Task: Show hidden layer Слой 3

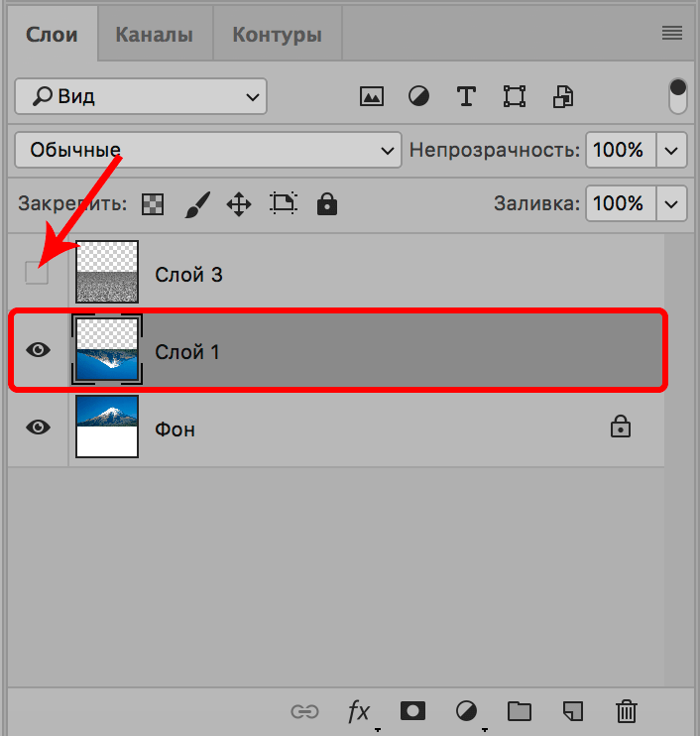Action: tap(37, 274)
